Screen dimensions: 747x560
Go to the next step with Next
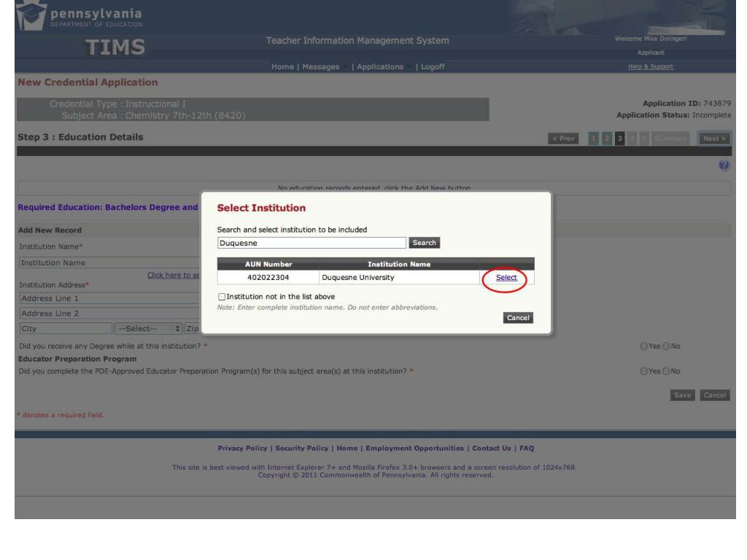pyautogui.click(x=714, y=139)
